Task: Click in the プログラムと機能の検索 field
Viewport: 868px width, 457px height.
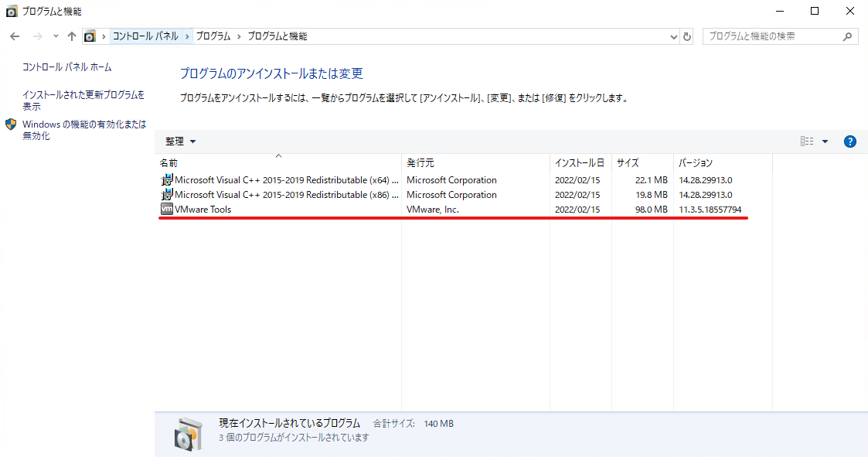Action: tap(774, 36)
